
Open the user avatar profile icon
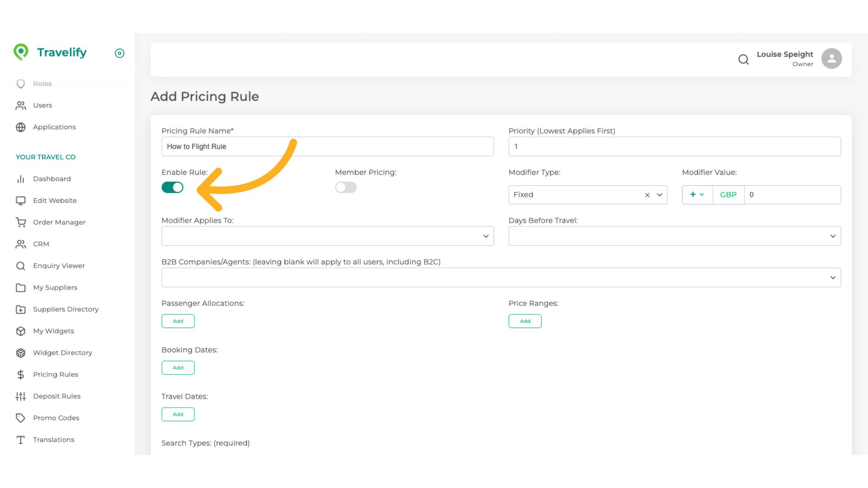point(831,59)
